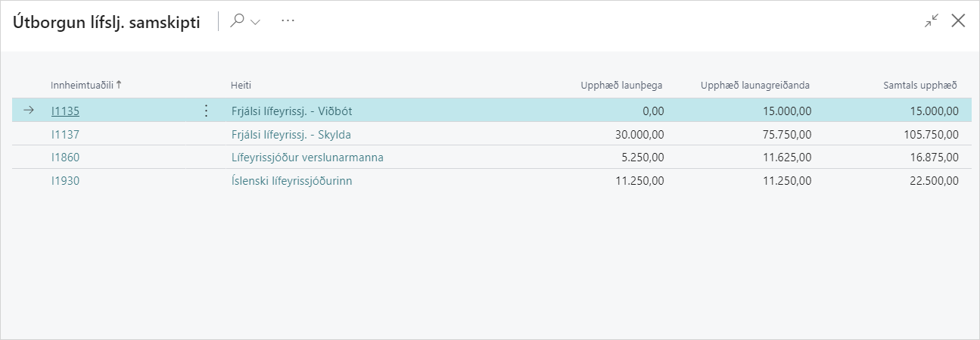
Task: Sort by the Innheimtuaðili column header
Action: tap(82, 85)
